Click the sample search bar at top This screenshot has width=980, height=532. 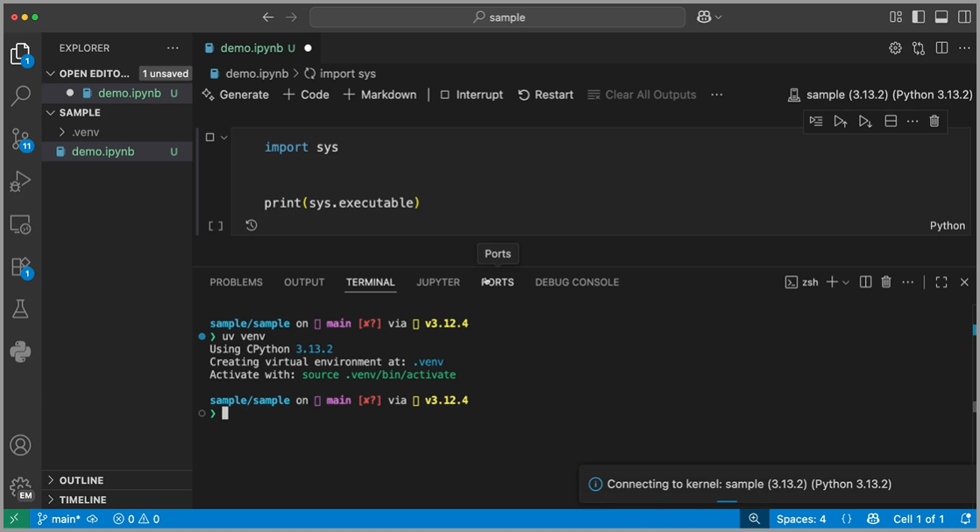click(498, 18)
